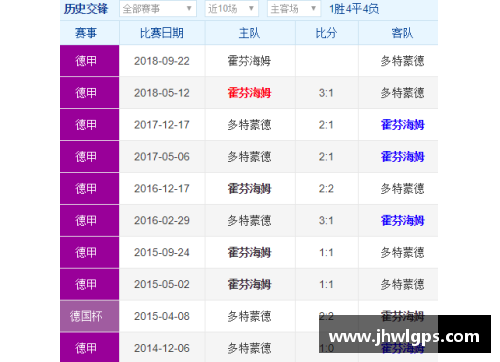Image resolution: width=500 pixels, height=362 pixels.
Task: Click the 1:1 score on 2015-05-02
Action: (326, 284)
